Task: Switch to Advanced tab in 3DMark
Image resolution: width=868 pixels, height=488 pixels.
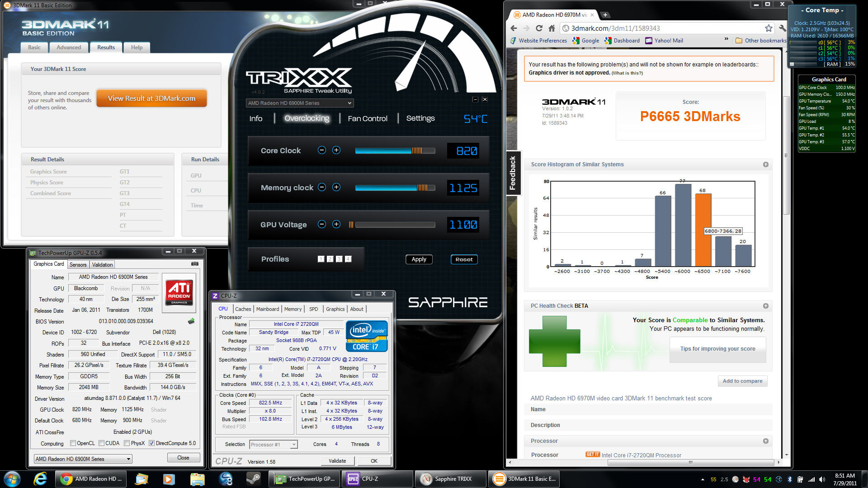Action: tap(69, 47)
